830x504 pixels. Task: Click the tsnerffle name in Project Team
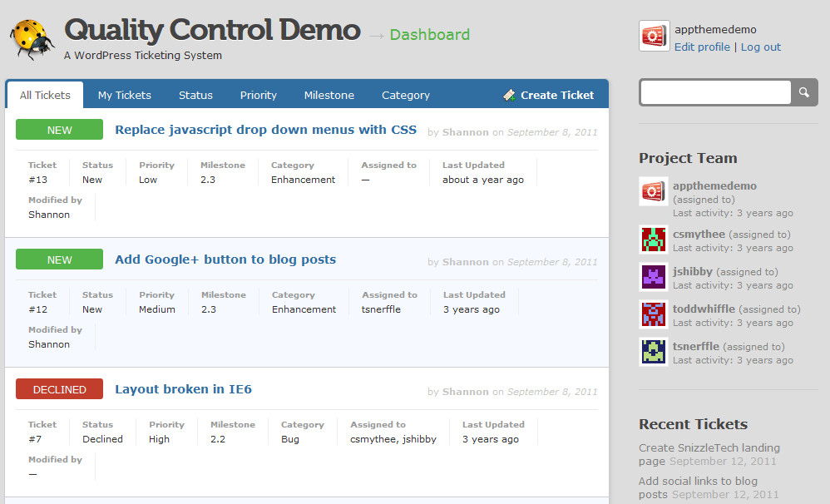pyautogui.click(x=696, y=346)
